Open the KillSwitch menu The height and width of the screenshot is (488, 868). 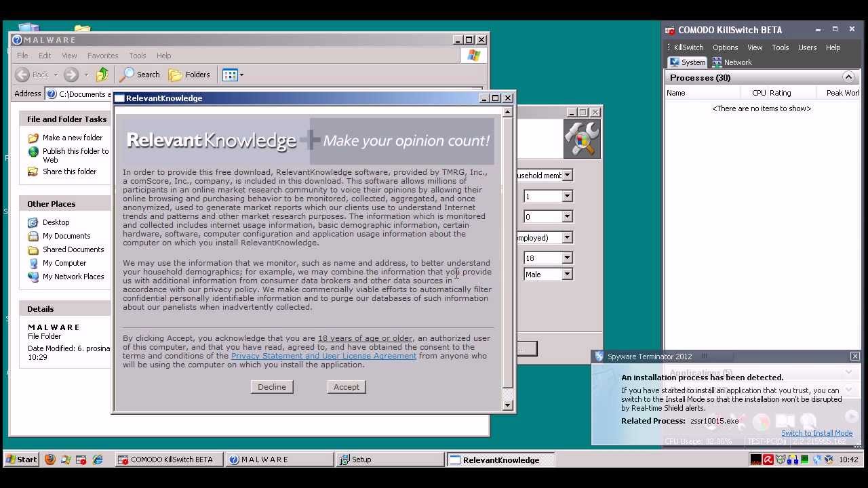(688, 47)
